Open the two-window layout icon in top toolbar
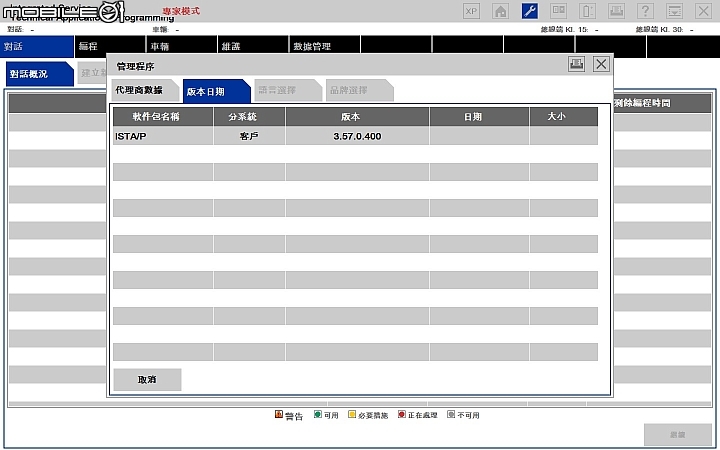 558,11
